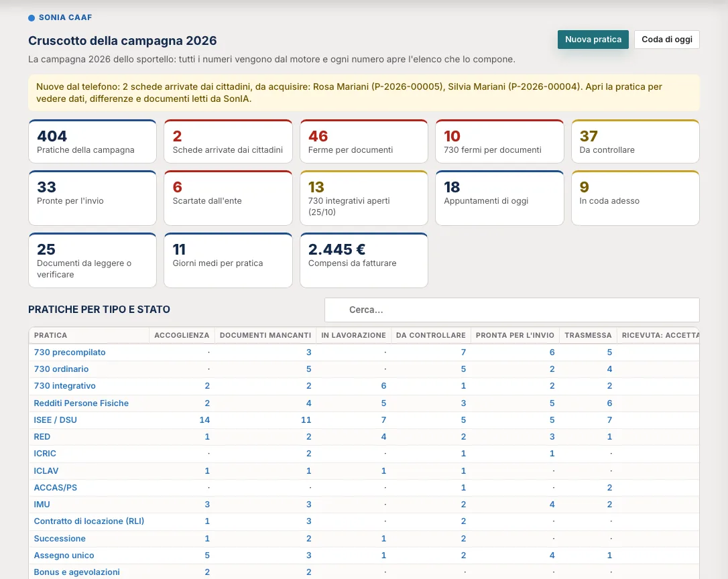Click the Documenti mancanti column header
Viewport: 728px width, 579px height.
(265, 335)
